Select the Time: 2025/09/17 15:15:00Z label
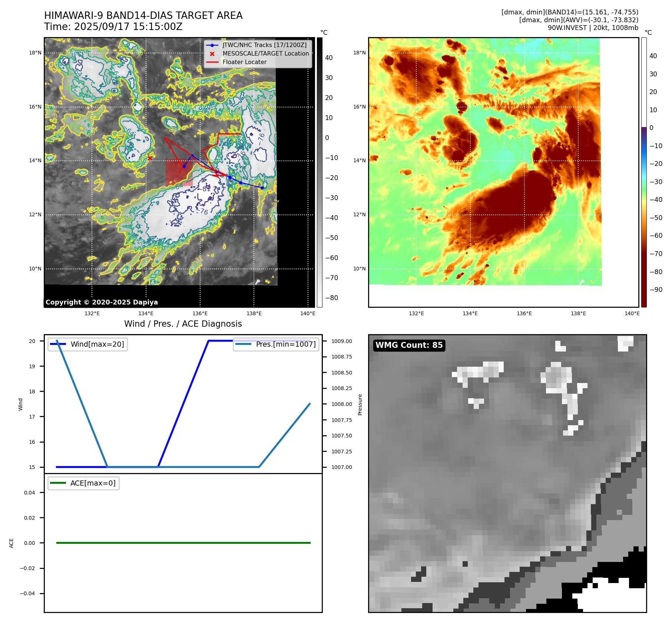The width and height of the screenshot is (672, 626). (113, 27)
